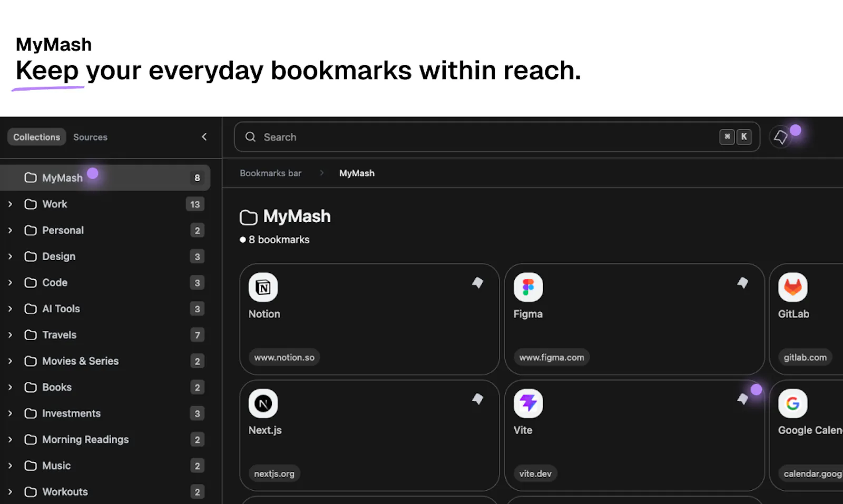Open the AI Tools collection
Viewport: 843px width, 504px height.
(x=105, y=309)
